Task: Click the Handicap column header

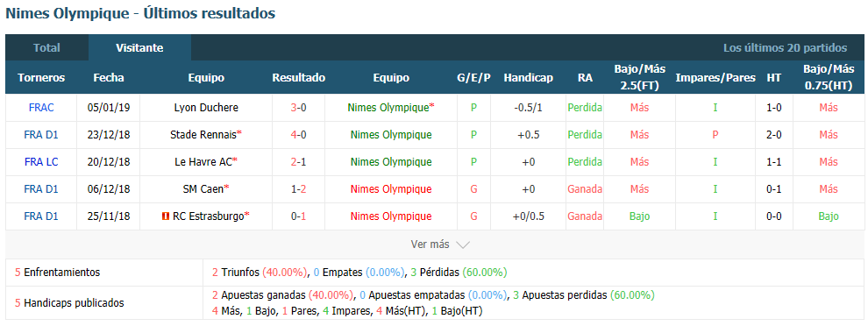Action: point(528,77)
